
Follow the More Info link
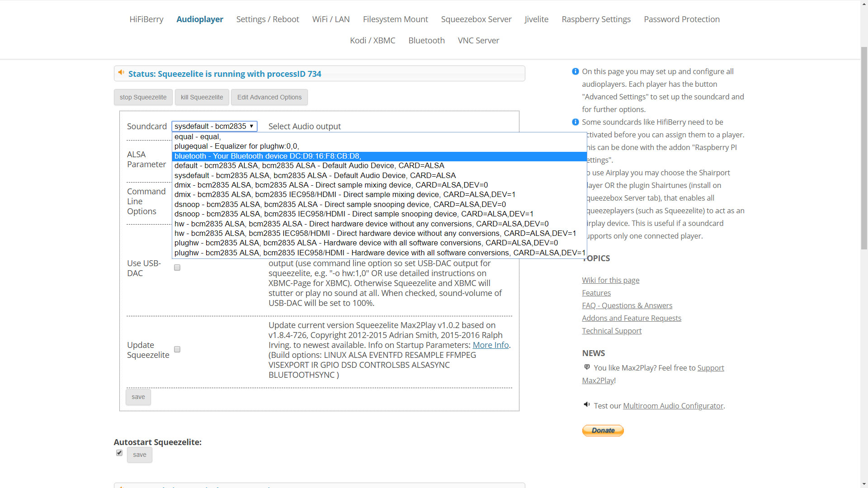(x=491, y=345)
